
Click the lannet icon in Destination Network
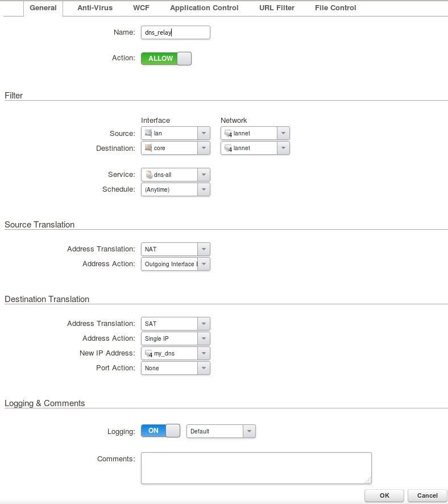tap(229, 148)
